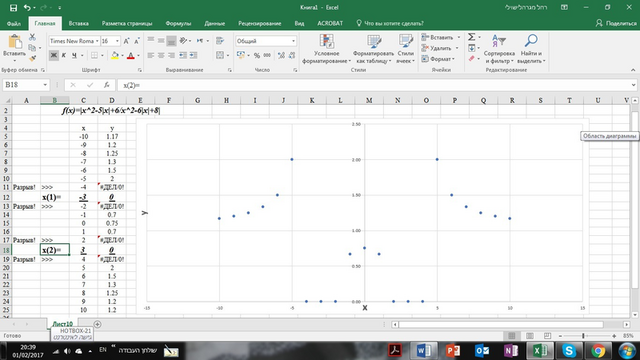Open Skype from the Windows taskbar
This screenshot has height=360, width=640.
click(x=569, y=351)
